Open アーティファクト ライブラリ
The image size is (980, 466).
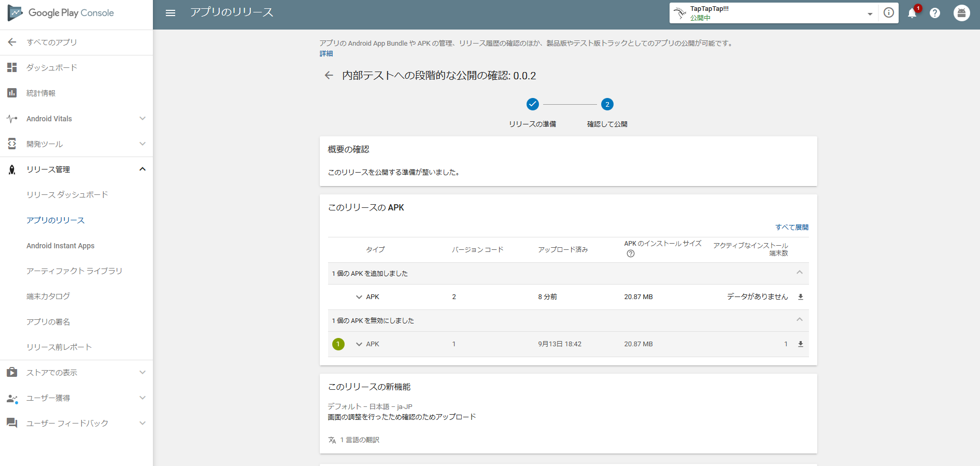[x=74, y=271]
